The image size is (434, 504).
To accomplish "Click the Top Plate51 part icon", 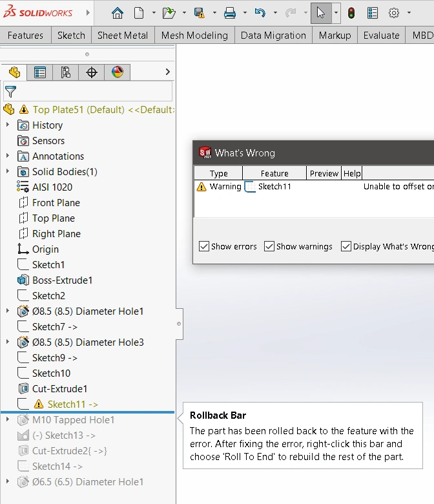I will click(x=8, y=110).
